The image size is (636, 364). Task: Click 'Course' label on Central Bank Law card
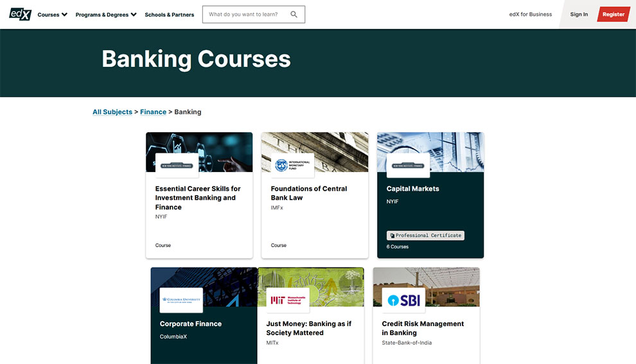(x=279, y=245)
